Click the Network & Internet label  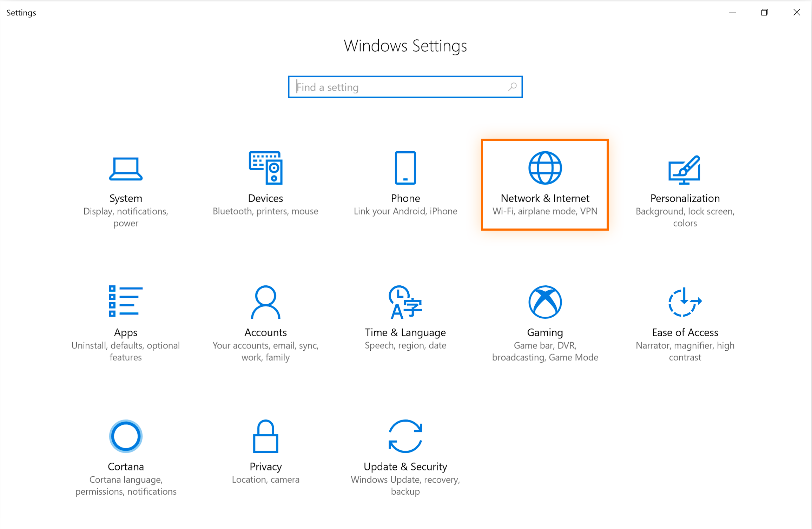(x=545, y=198)
